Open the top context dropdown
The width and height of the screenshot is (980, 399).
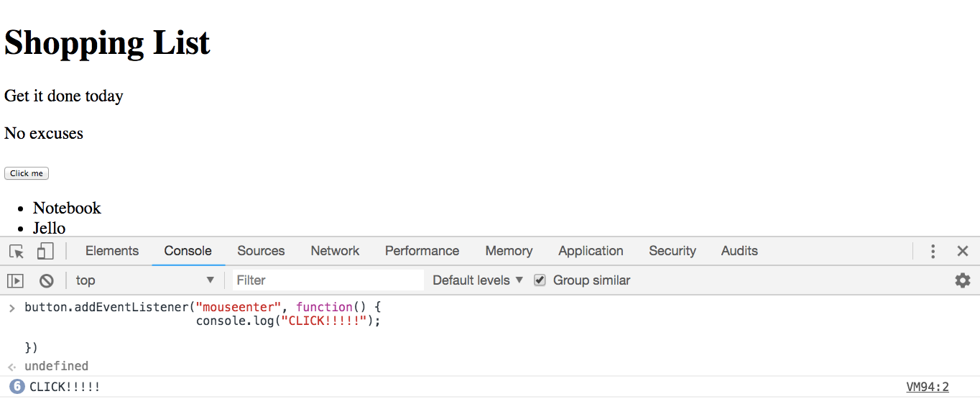pyautogui.click(x=145, y=280)
